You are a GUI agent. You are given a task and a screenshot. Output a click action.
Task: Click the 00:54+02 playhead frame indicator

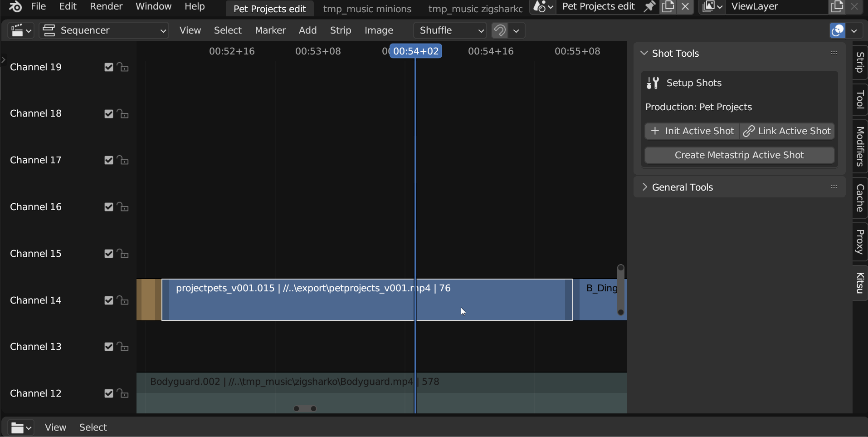416,51
